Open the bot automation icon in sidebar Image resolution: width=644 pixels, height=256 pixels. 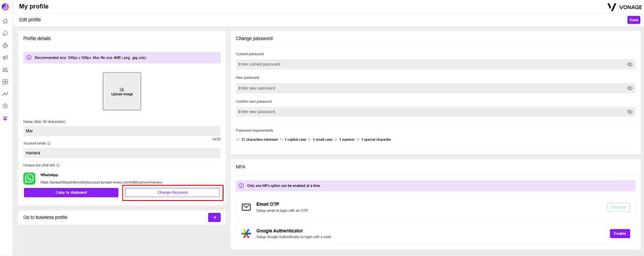(x=5, y=45)
